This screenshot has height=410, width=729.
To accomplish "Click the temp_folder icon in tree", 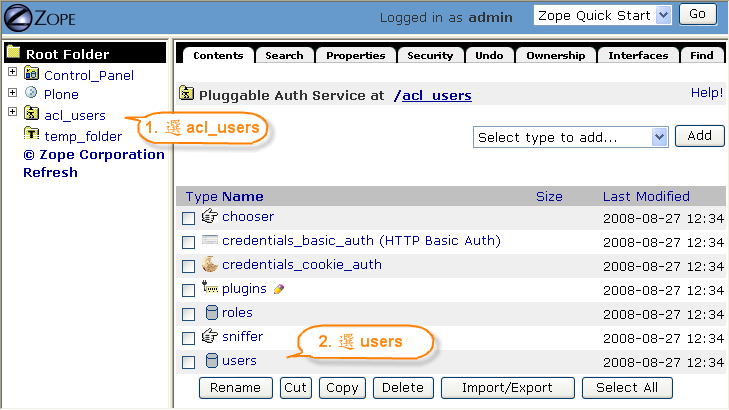I will (31, 134).
